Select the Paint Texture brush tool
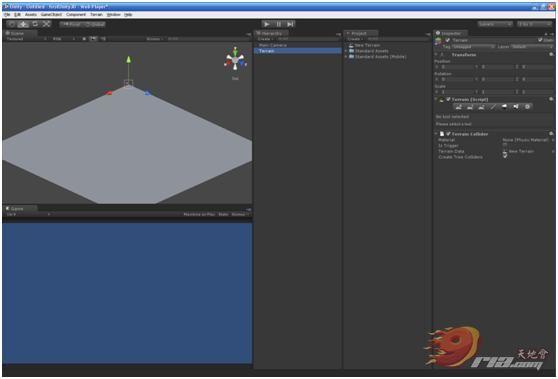 [x=493, y=106]
